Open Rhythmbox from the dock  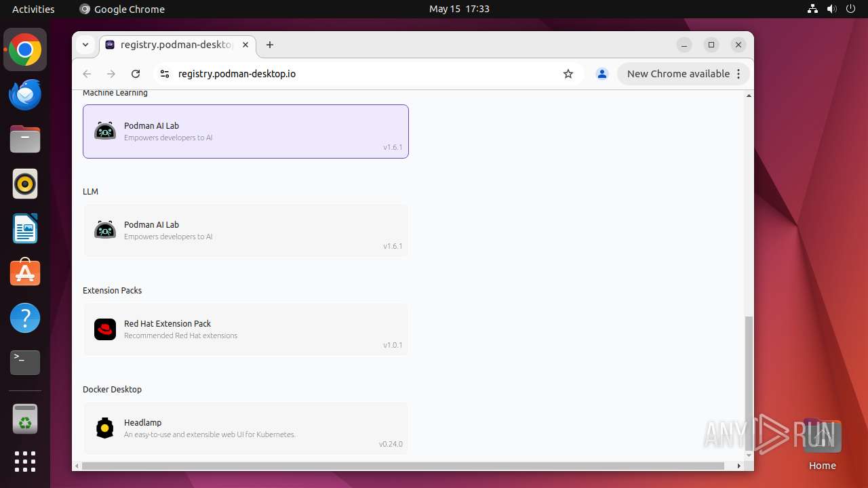point(25,184)
